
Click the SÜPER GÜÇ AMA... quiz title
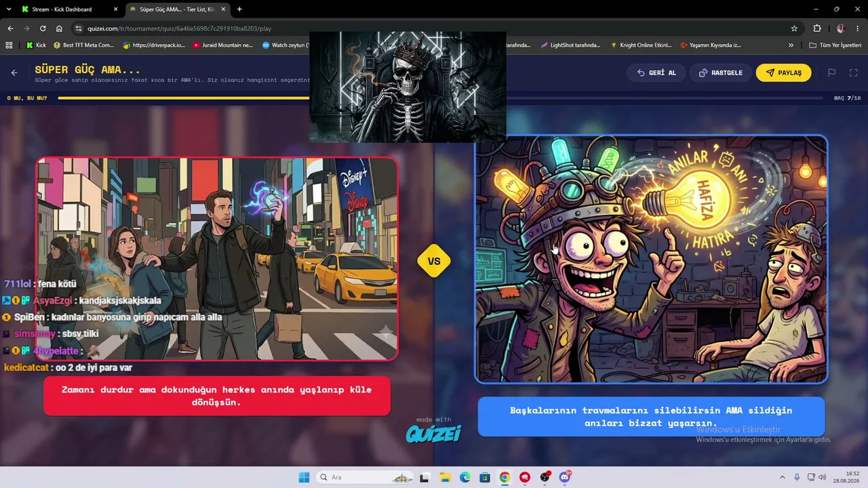[x=87, y=70]
